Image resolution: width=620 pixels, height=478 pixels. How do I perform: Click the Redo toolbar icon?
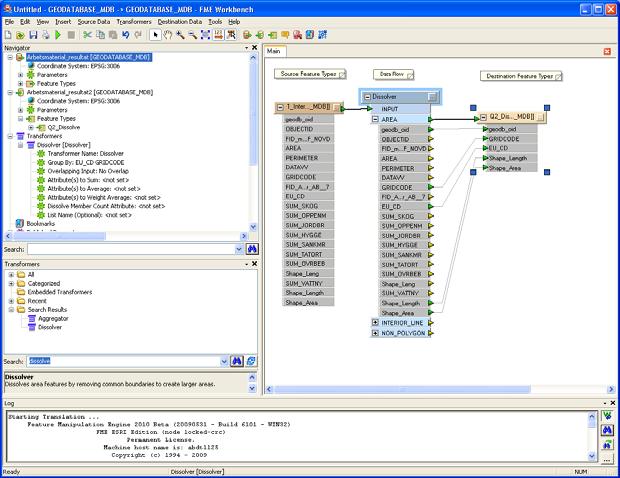point(138,35)
